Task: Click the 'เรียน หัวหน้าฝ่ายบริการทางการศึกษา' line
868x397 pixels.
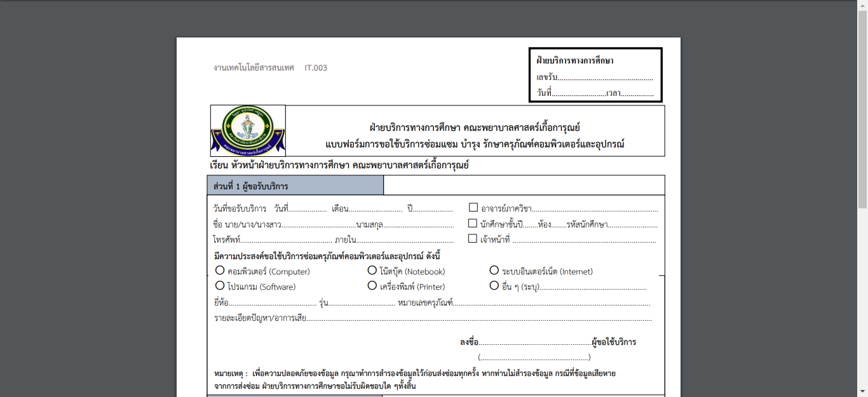Action: (339, 165)
